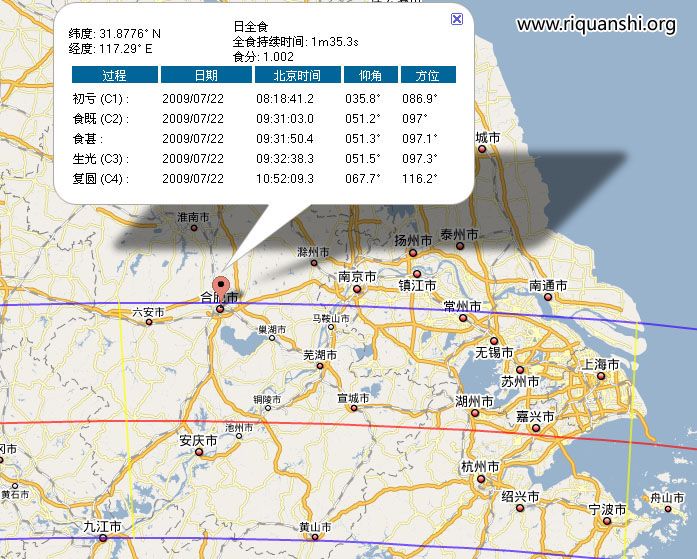Image resolution: width=697 pixels, height=559 pixels.
Task: Click the 宁波市 city marker
Action: 607,521
